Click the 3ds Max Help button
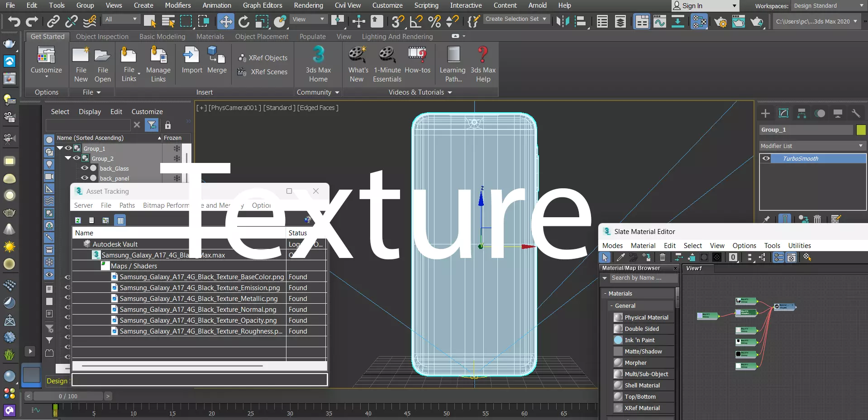868x420 pixels. (483, 64)
